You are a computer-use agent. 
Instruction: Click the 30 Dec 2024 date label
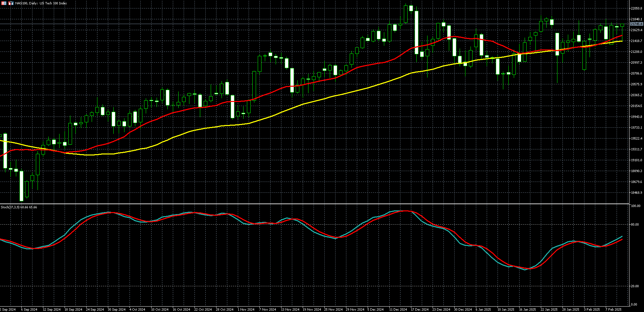tap(463, 310)
